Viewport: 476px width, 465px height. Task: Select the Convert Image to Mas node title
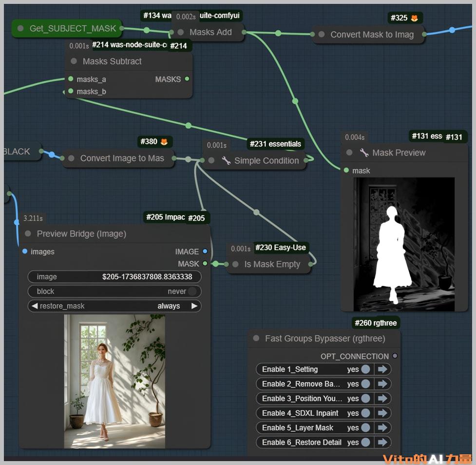tap(122, 158)
